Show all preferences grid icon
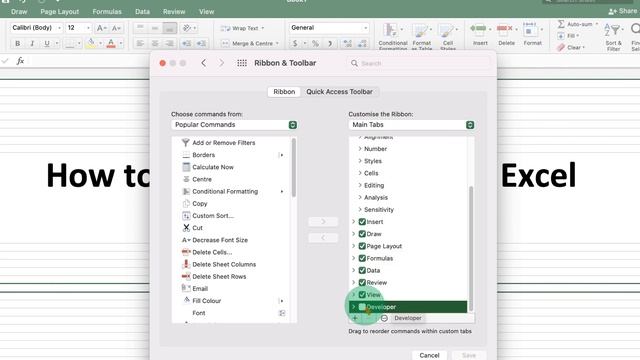This screenshot has width=640, height=360. point(242,63)
